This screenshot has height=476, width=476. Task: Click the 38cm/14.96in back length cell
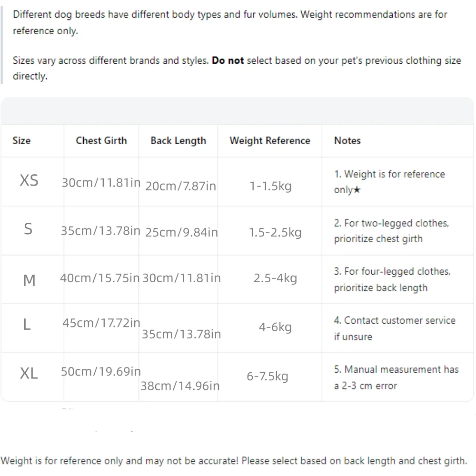[x=180, y=386]
